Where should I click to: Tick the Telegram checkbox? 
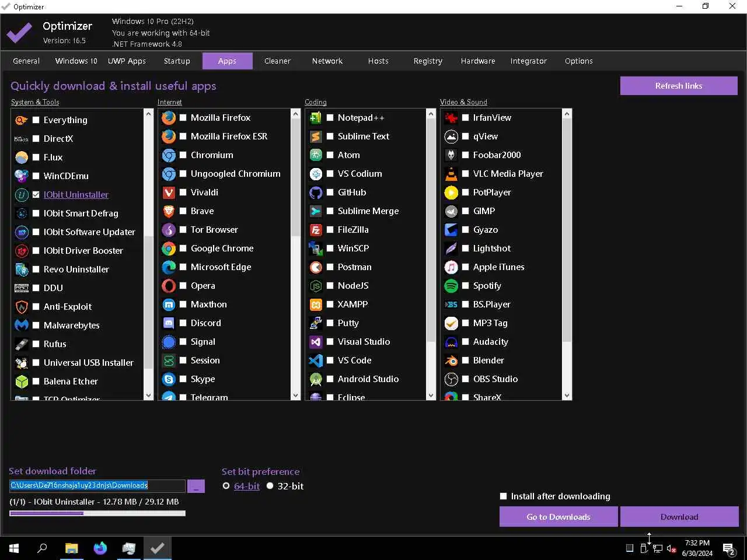coord(183,397)
